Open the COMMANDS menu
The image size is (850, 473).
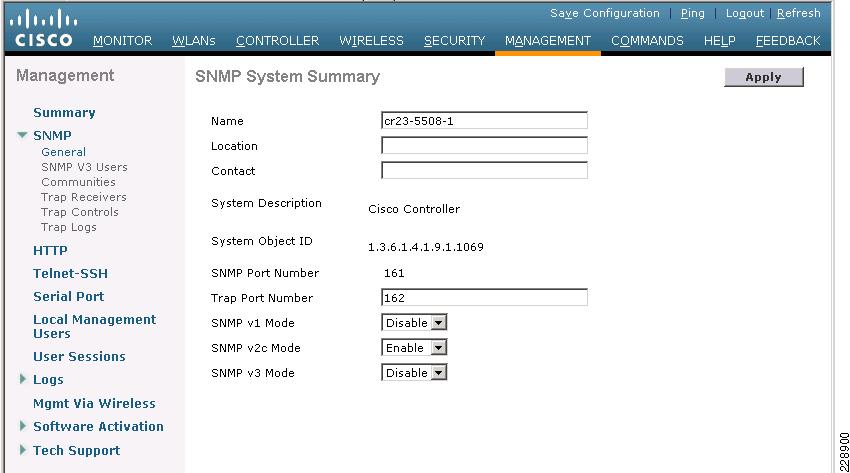tap(647, 41)
